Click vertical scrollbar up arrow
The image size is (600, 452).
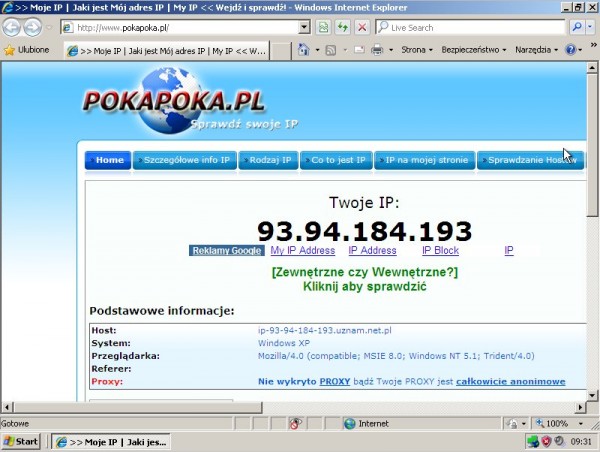[x=592, y=68]
